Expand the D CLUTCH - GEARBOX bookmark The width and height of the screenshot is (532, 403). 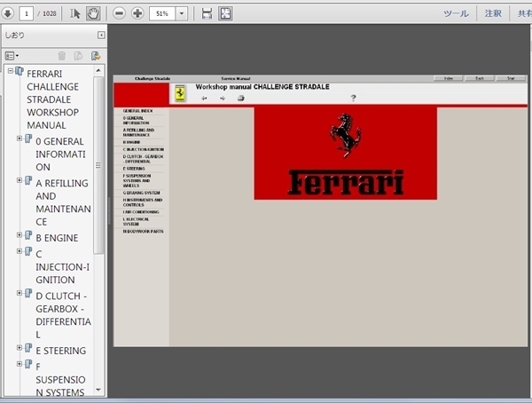[20, 293]
